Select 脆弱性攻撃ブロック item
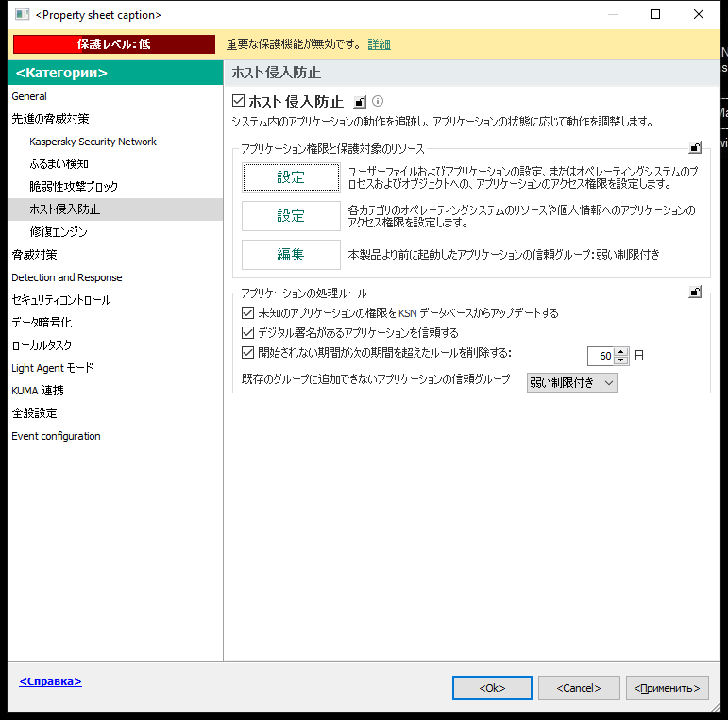This screenshot has width=728, height=720. pos(115,187)
